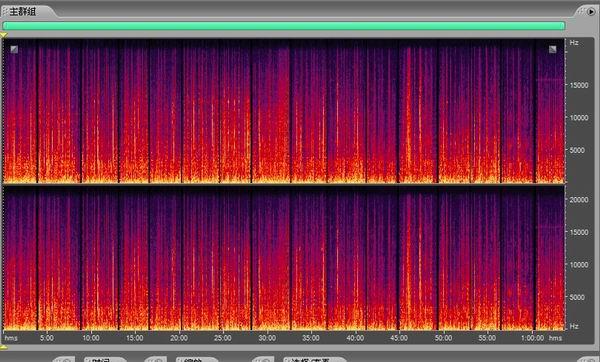Viewport: 600px width, 362px height.
Task: Click the 45:00 mark on the time ruler
Action: point(399,338)
